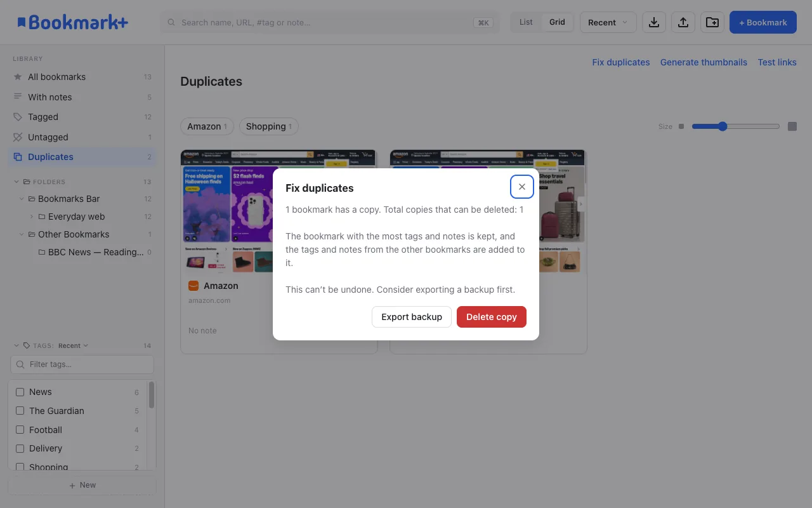812x508 pixels.
Task: Click the export upload icon in toolbar
Action: click(x=683, y=22)
